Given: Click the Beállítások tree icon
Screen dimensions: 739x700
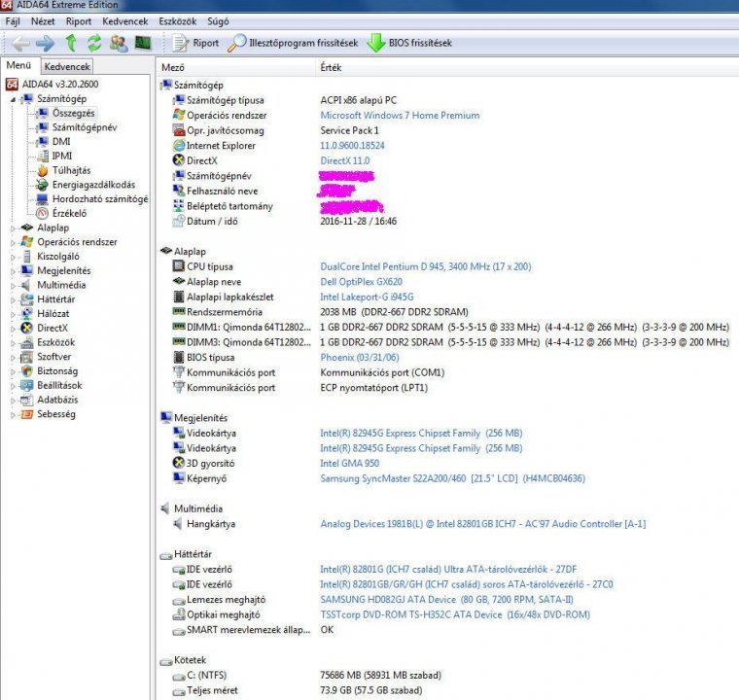Looking at the screenshot, I should click(27, 386).
